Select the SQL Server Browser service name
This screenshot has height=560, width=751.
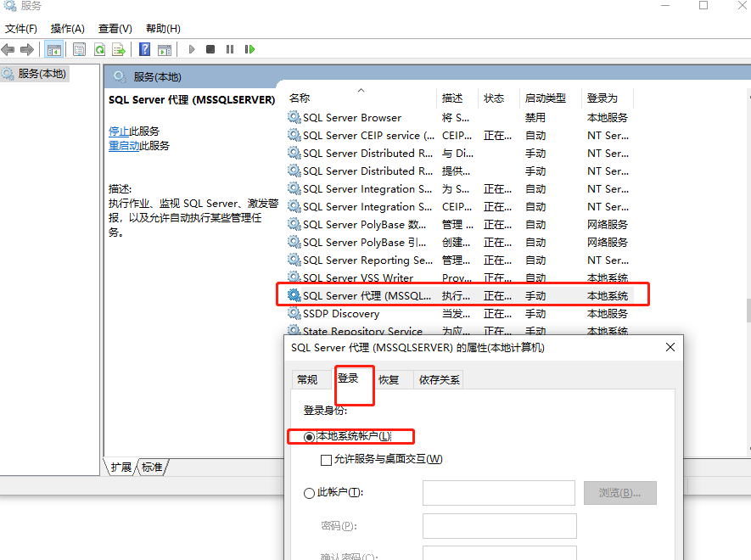coord(352,117)
